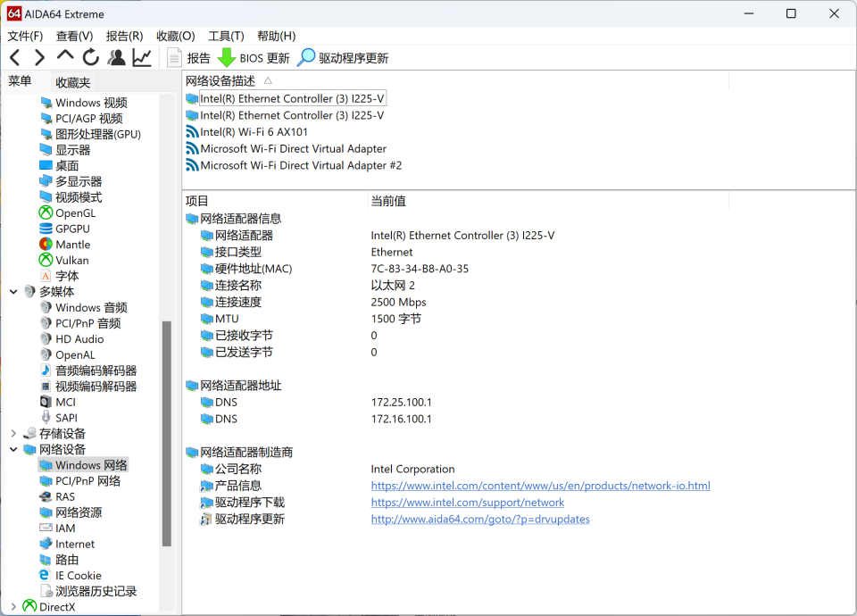Select the PCI/PnP 网络 tree item
Viewport: 857px width, 616px height.
88,481
